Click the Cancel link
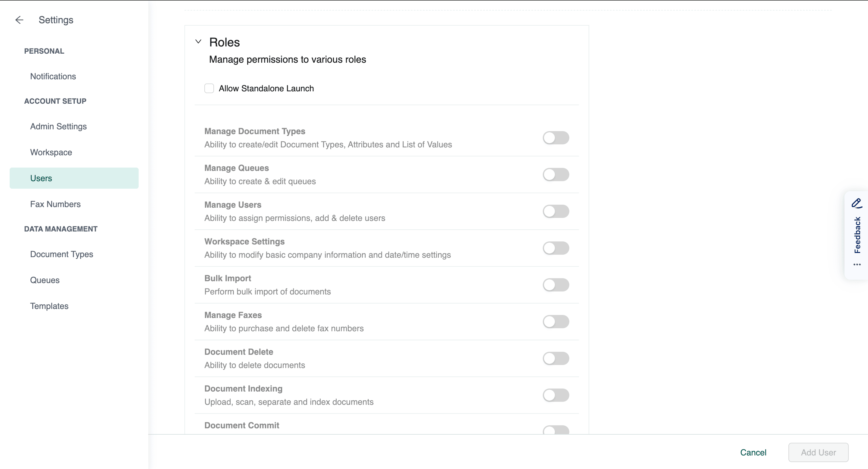Screen dimensions: 868x469 753,452
